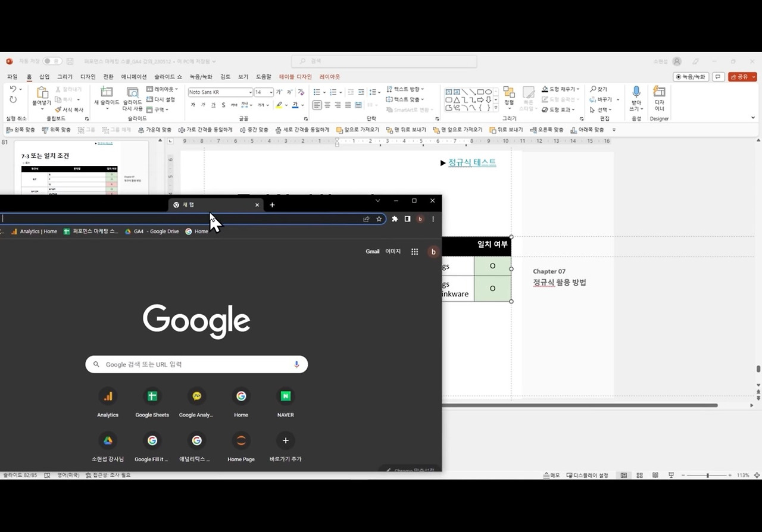Image resolution: width=762 pixels, height=532 pixels.
Task: Switch to the Table Design (테이블 디자인) tab
Action: pyautogui.click(x=295, y=77)
